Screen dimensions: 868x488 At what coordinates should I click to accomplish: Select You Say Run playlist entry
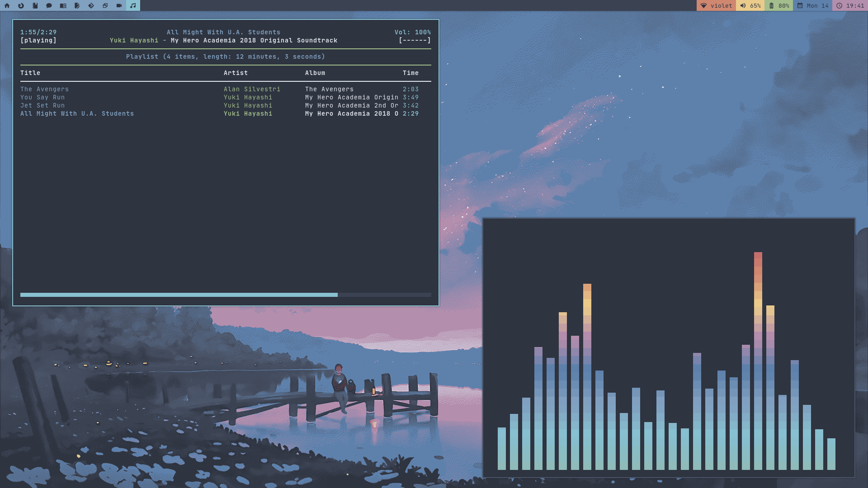coord(42,98)
